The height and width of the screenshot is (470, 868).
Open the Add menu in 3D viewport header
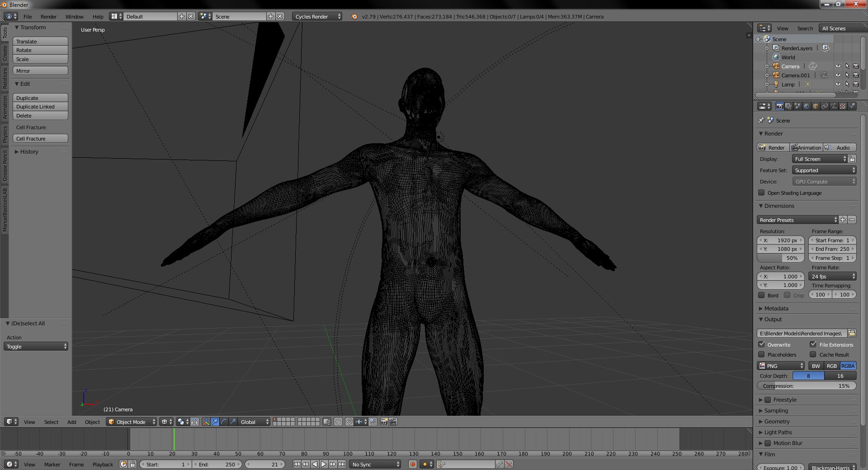pos(71,422)
